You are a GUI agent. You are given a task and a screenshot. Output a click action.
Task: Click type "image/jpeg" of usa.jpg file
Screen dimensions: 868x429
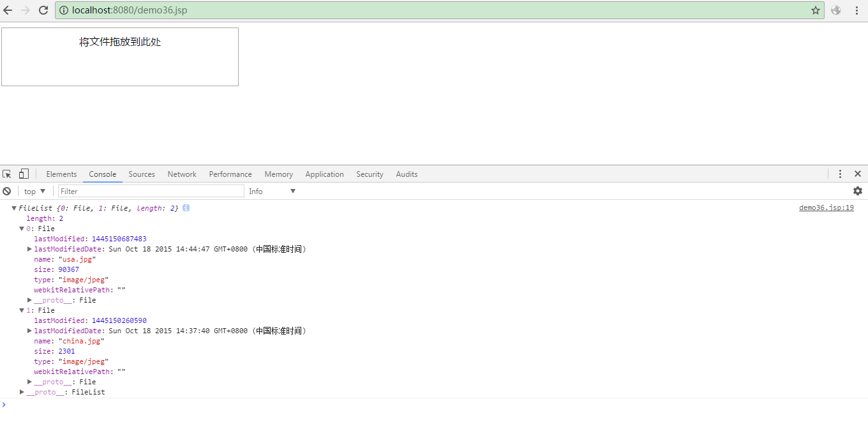[83, 280]
